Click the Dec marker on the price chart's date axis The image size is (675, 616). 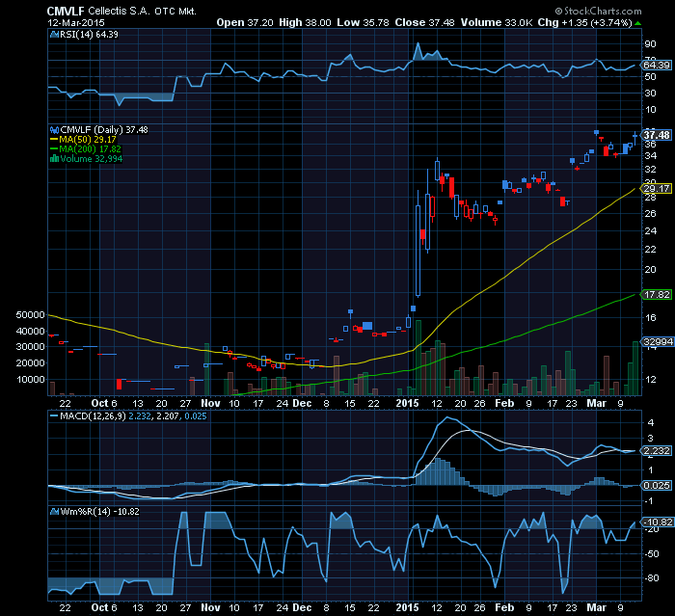coord(302,403)
